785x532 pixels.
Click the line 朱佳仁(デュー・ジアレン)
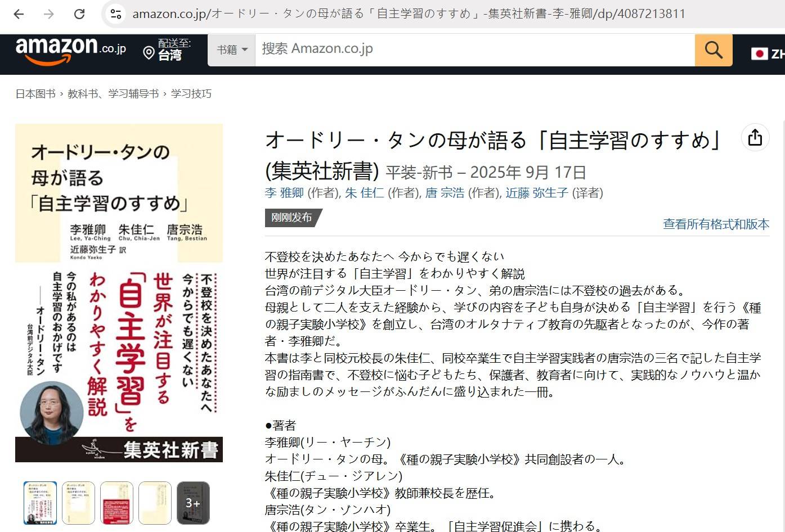tap(333, 476)
